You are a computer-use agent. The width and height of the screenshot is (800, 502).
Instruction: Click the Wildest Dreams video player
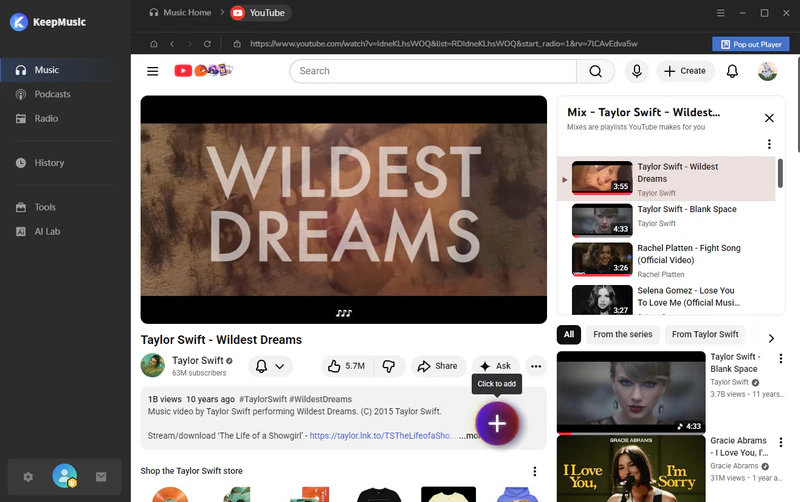(x=343, y=209)
